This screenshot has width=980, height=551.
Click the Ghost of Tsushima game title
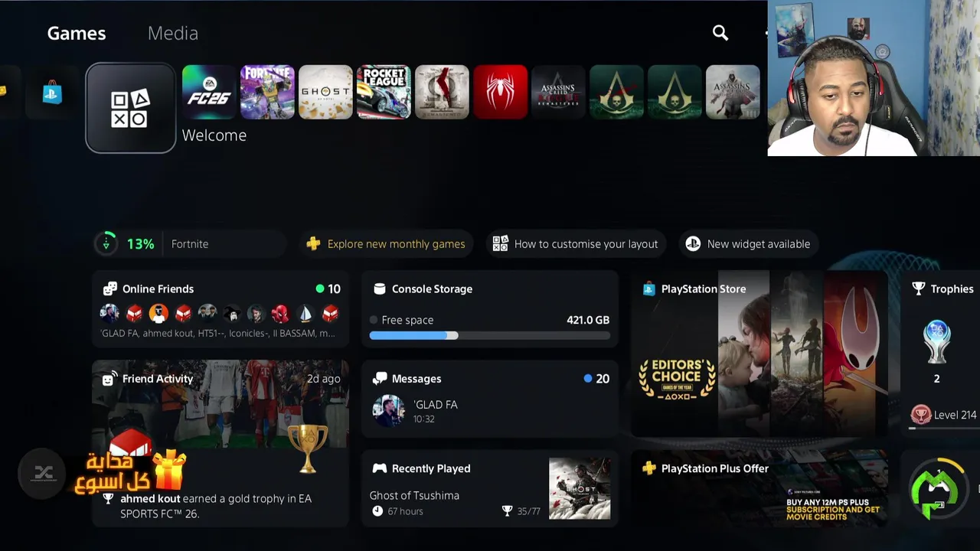tap(414, 495)
